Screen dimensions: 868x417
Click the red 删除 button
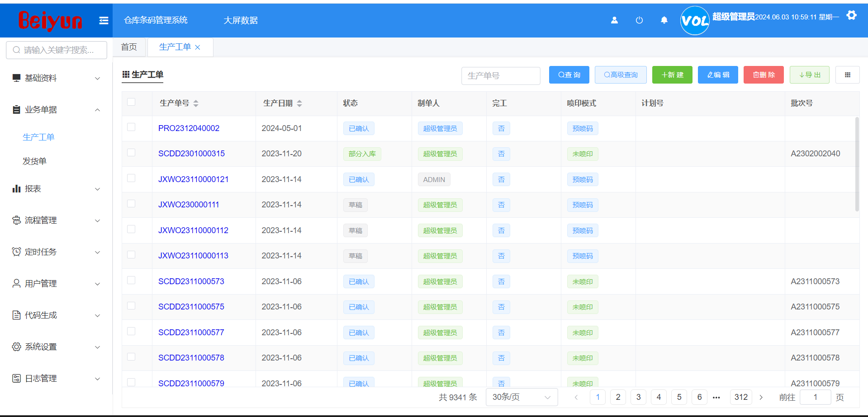point(764,75)
